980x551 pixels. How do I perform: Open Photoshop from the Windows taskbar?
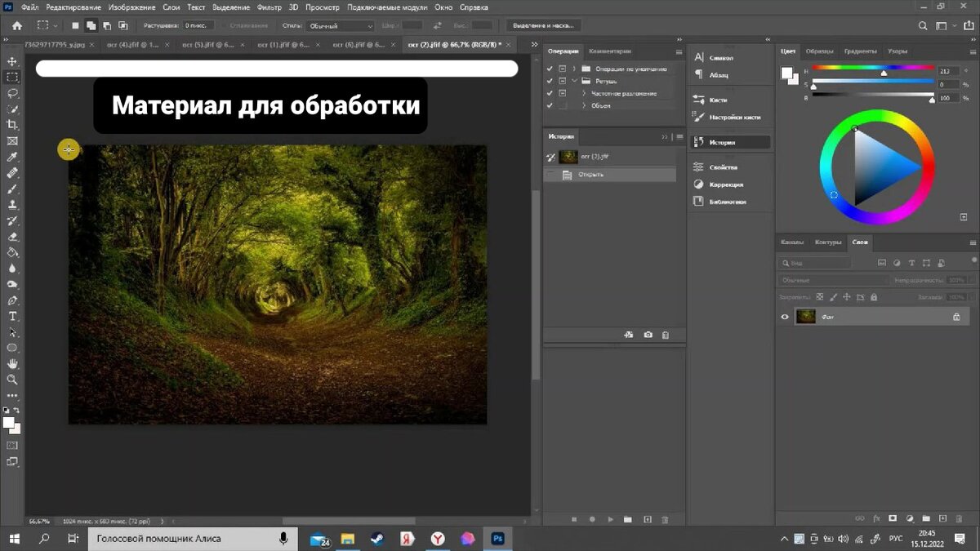pos(497,539)
